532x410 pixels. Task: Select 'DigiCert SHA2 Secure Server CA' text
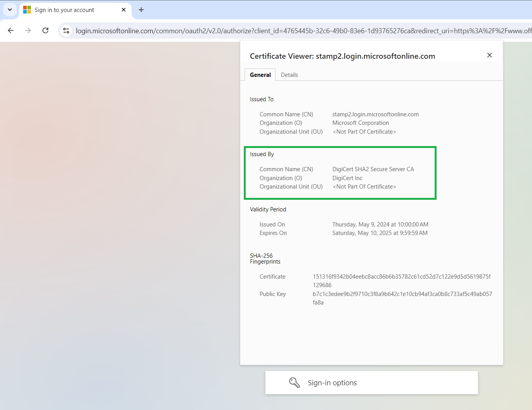[373, 169]
